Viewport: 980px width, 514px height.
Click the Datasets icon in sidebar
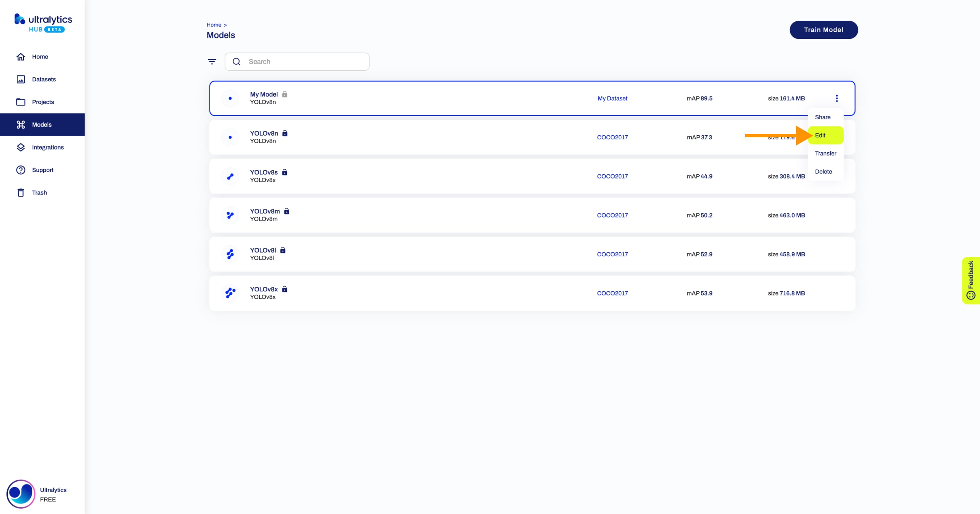21,79
